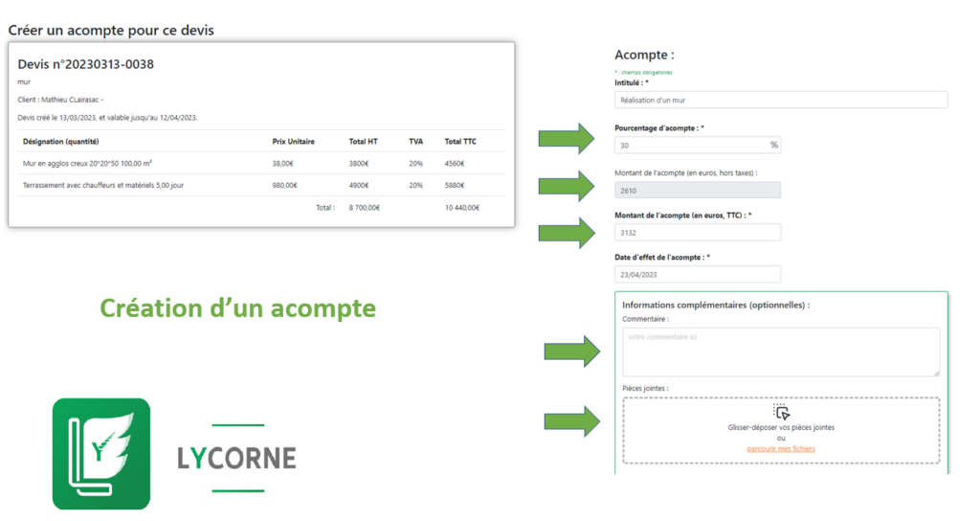This screenshot has width=980, height=521.
Task: Click the Intitulé field with 'Réalisation d'un mur'
Action: 781,100
